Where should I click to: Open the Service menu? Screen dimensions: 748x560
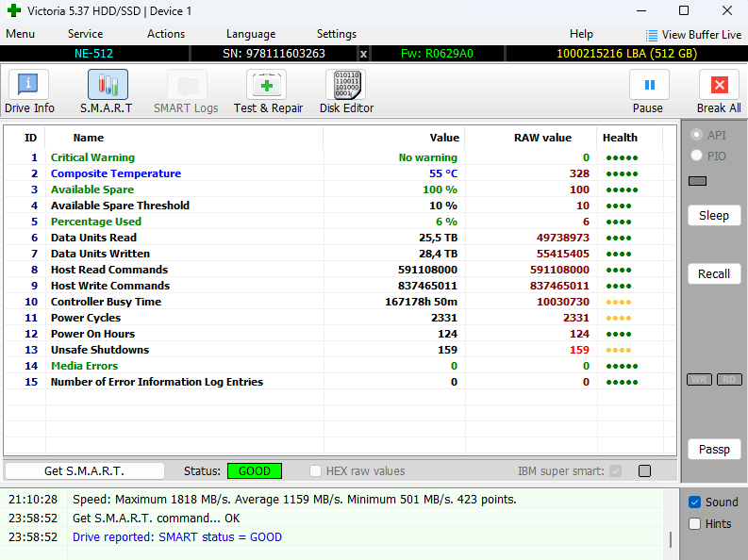(x=85, y=34)
